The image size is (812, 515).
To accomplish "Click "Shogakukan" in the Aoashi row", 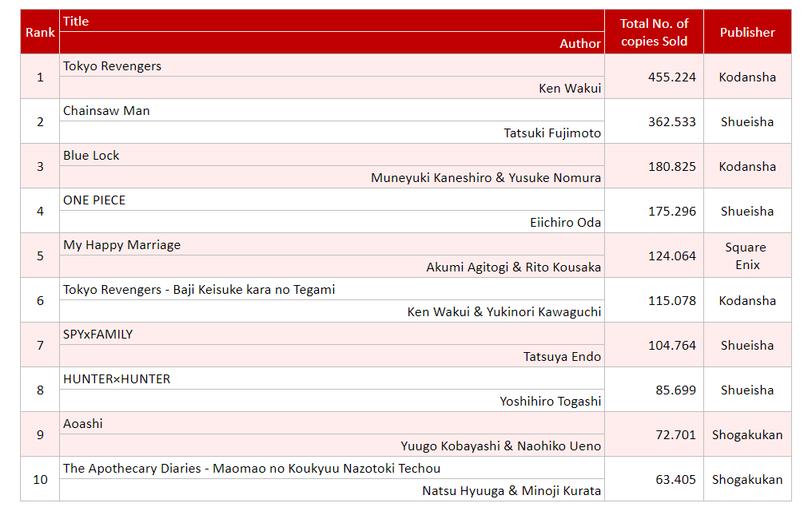I will [x=747, y=435].
